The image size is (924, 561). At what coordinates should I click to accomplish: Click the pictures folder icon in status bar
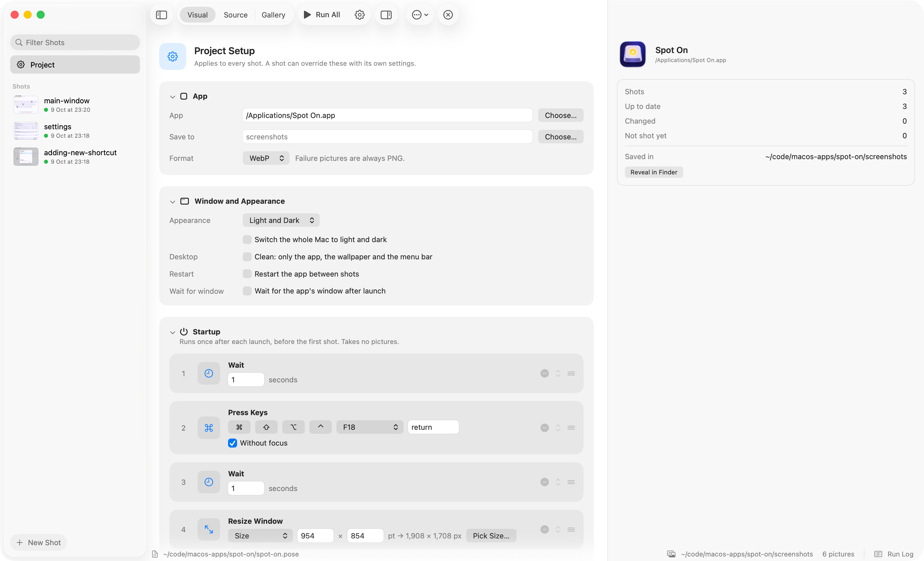point(671,554)
